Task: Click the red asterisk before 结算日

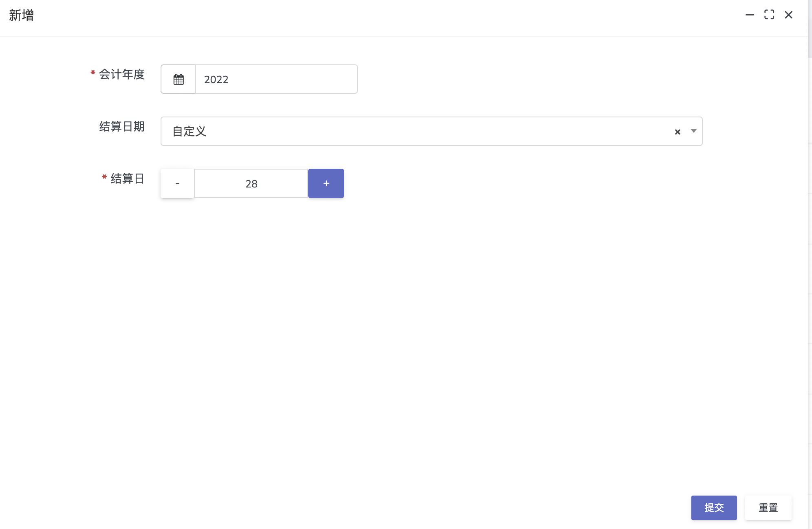Action: pos(104,177)
